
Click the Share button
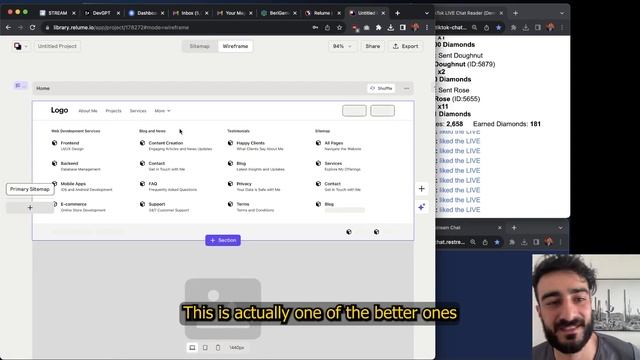point(372,46)
